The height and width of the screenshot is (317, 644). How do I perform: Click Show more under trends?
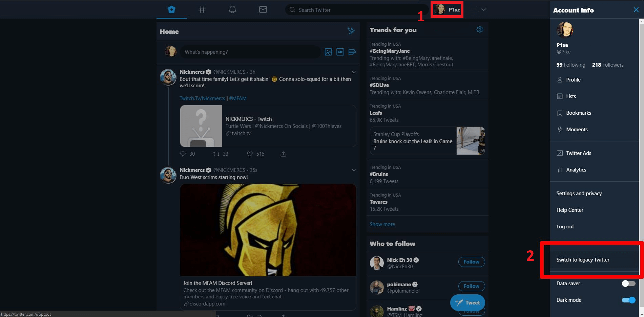click(x=382, y=224)
